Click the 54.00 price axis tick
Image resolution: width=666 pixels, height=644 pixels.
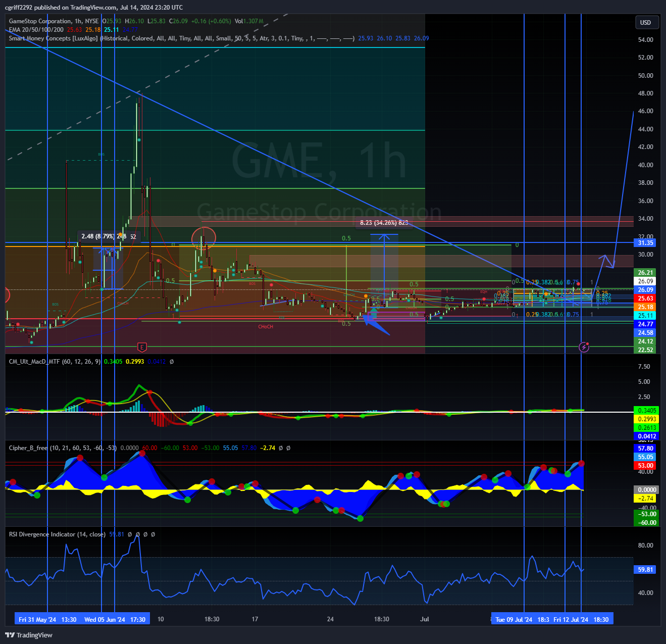pos(645,40)
